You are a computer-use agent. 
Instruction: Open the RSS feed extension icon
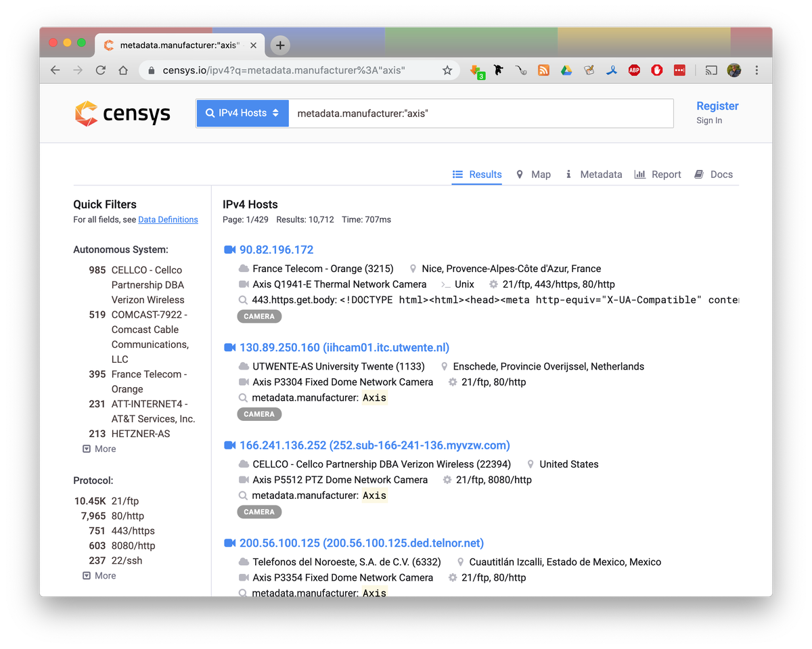pyautogui.click(x=543, y=70)
